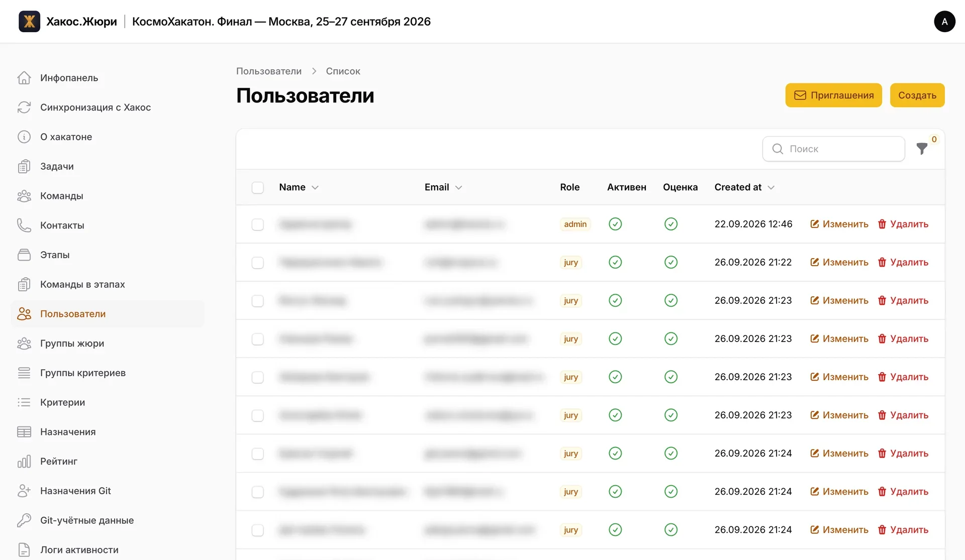Open Группы жюри in the sidebar

pos(108,344)
